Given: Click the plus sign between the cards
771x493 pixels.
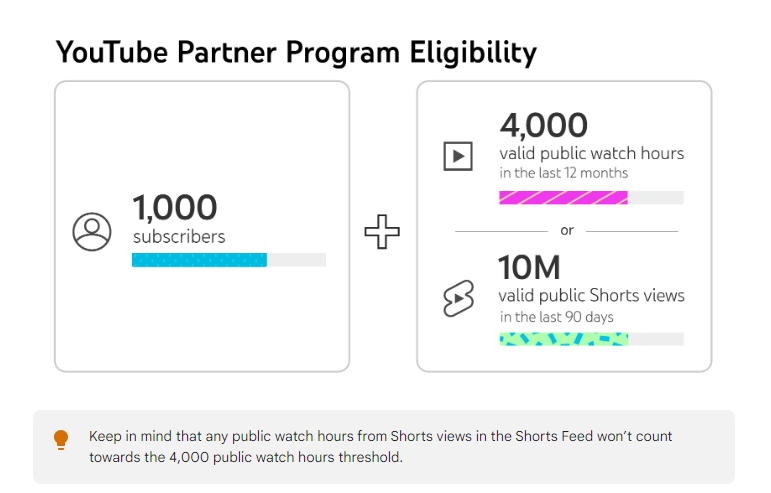Looking at the screenshot, I should coord(381,234).
